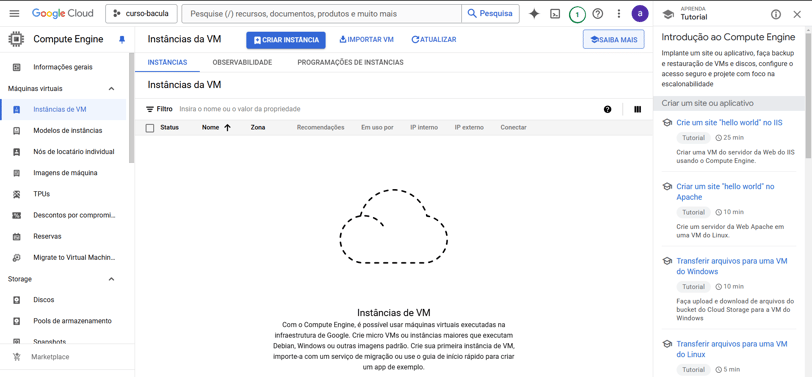The image size is (812, 377).
Task: Click the pin icon next to Compute Engine
Action: point(122,39)
